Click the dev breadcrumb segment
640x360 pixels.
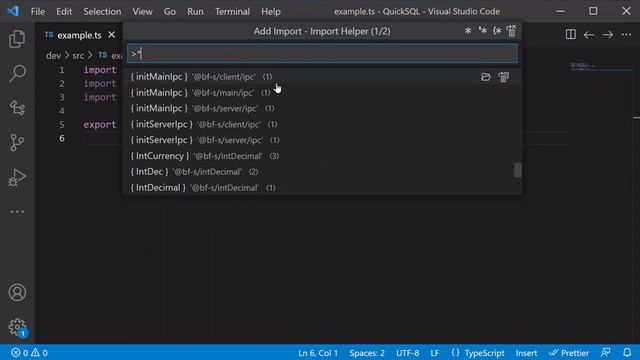click(53, 55)
